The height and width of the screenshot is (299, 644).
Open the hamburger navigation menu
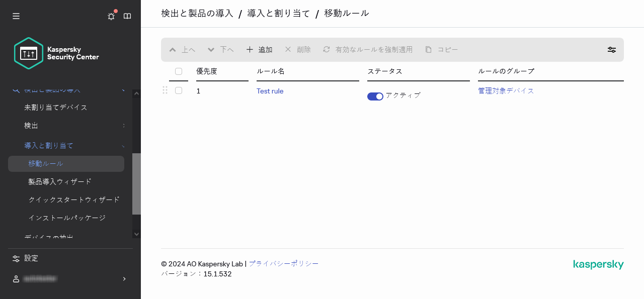pos(16,16)
